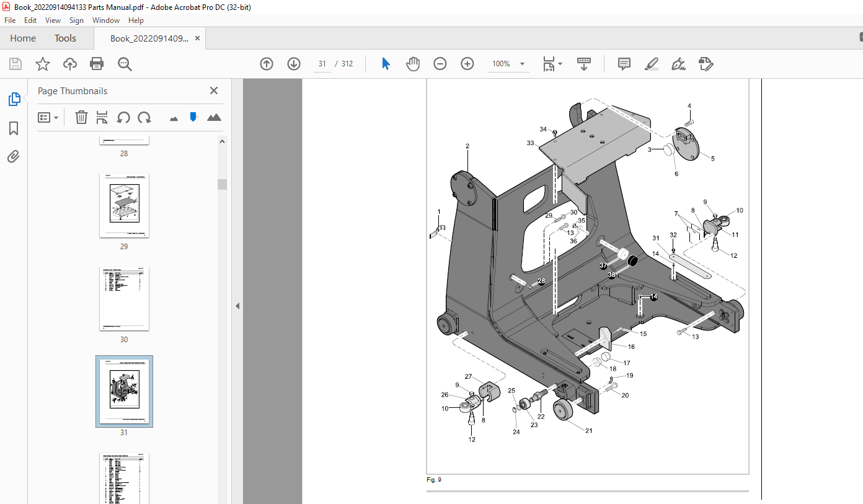Select page 30 thumbnail
Image resolution: width=863 pixels, height=504 pixels.
124,298
